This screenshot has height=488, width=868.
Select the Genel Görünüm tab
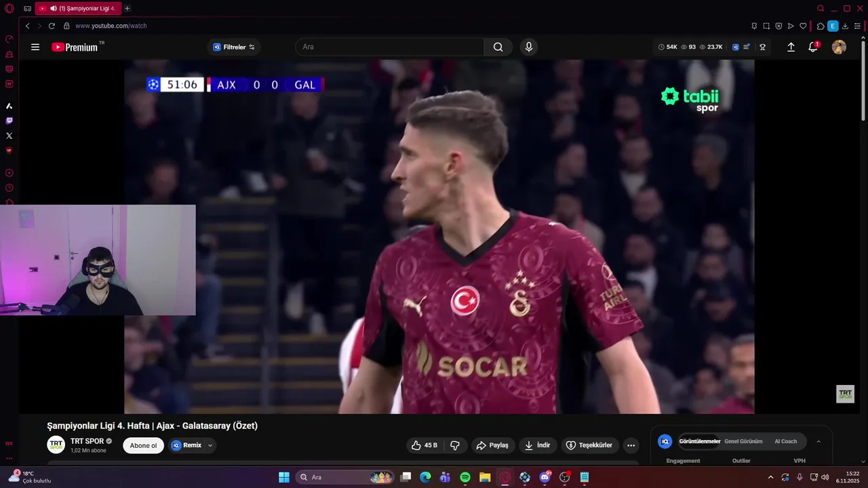pyautogui.click(x=743, y=441)
